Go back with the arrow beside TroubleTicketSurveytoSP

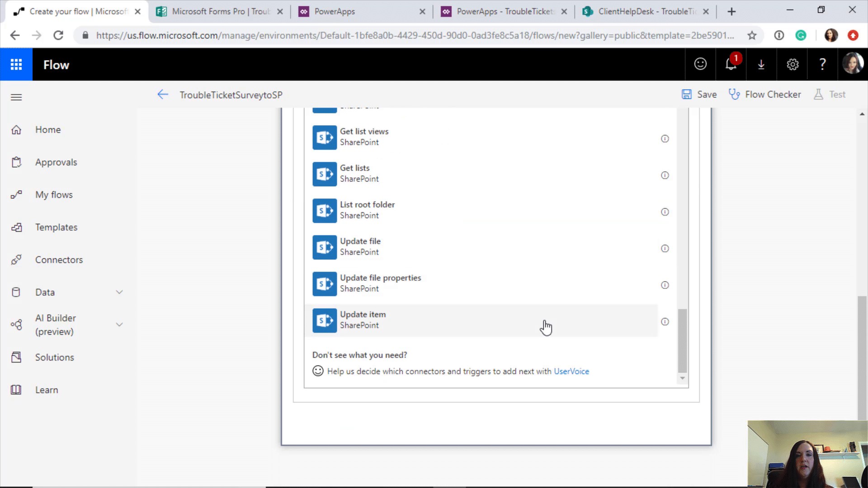163,94
